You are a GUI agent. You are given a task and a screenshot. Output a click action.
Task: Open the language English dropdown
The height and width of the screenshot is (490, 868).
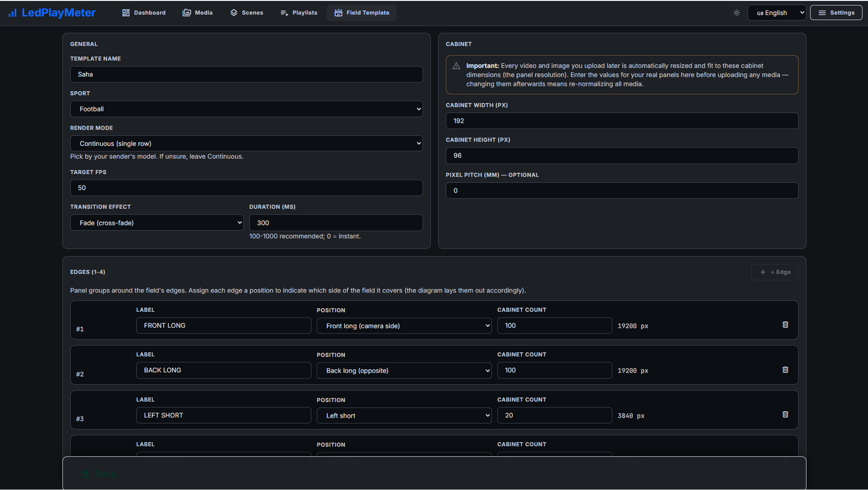click(777, 13)
